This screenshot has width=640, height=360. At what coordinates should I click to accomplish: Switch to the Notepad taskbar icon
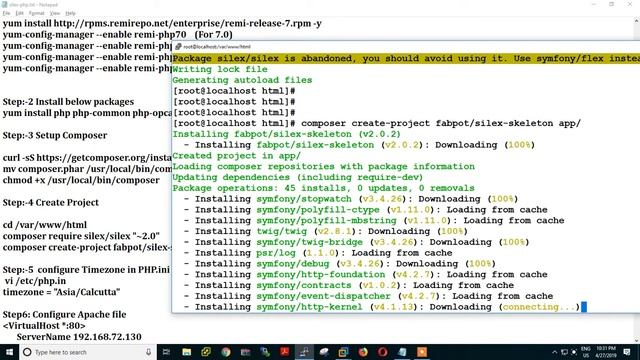pos(402,352)
